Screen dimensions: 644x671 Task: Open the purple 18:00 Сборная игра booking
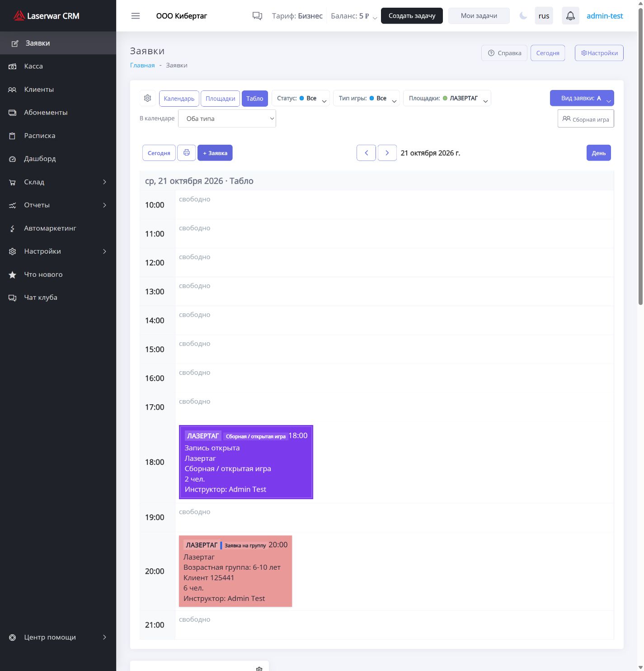pos(246,462)
